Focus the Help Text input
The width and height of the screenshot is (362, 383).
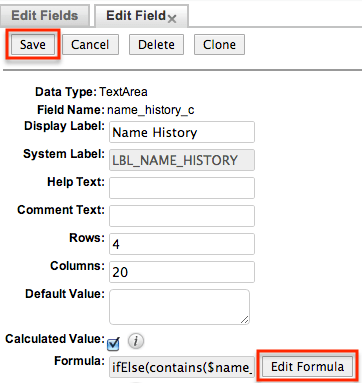(x=182, y=188)
